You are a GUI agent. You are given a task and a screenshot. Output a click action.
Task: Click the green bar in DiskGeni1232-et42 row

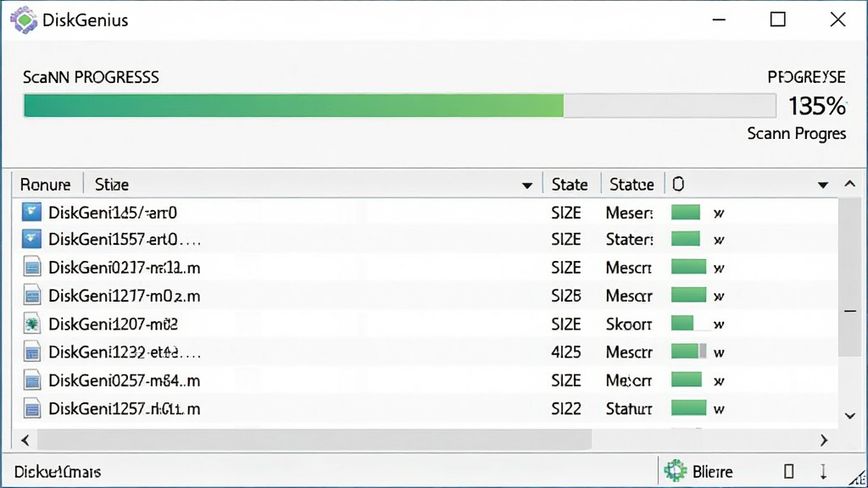click(x=688, y=352)
